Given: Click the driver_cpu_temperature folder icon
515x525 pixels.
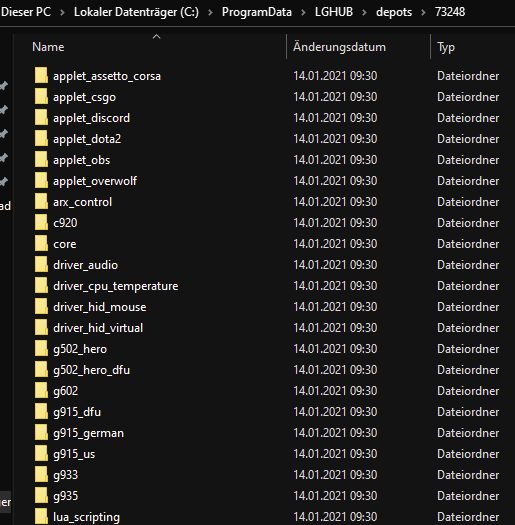Looking at the screenshot, I should tap(41, 286).
